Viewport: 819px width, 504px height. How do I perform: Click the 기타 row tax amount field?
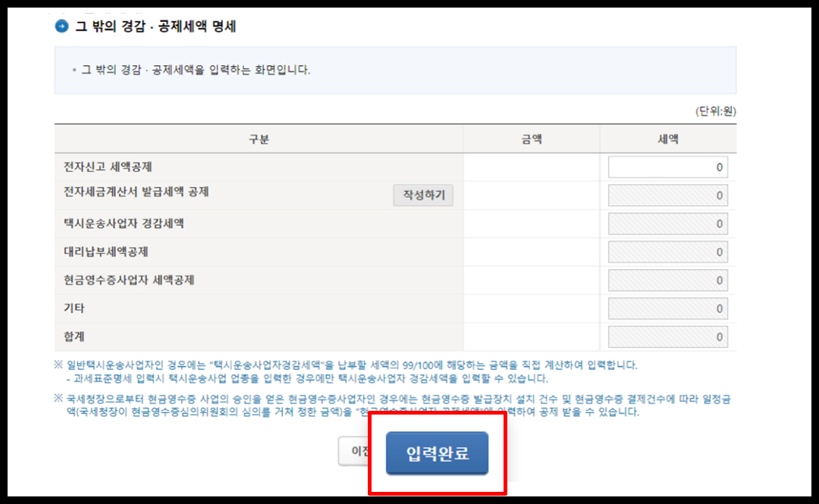coord(668,308)
